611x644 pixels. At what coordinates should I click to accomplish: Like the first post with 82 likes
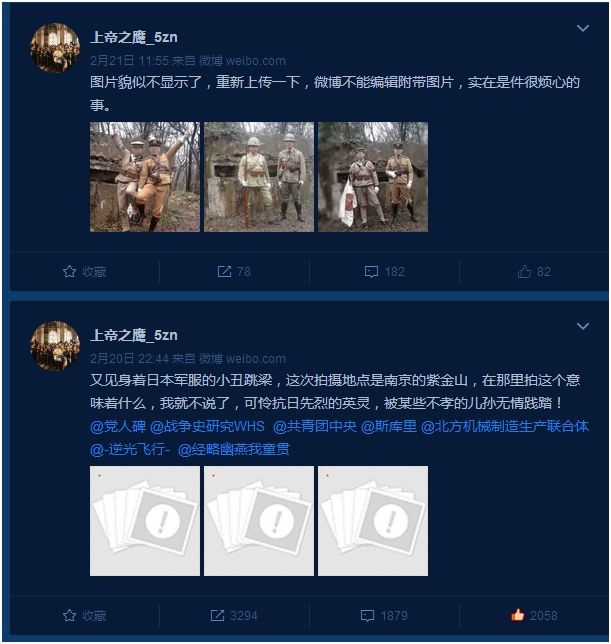[x=534, y=271]
